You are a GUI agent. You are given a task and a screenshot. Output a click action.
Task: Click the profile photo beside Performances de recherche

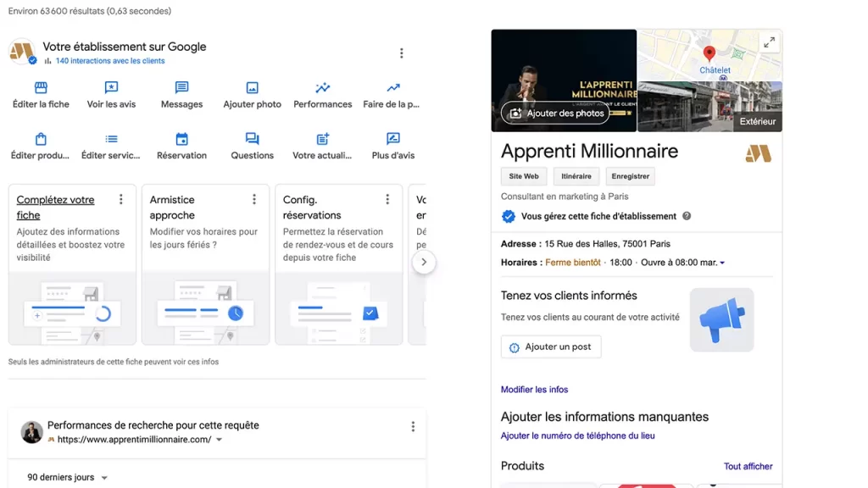(x=31, y=432)
